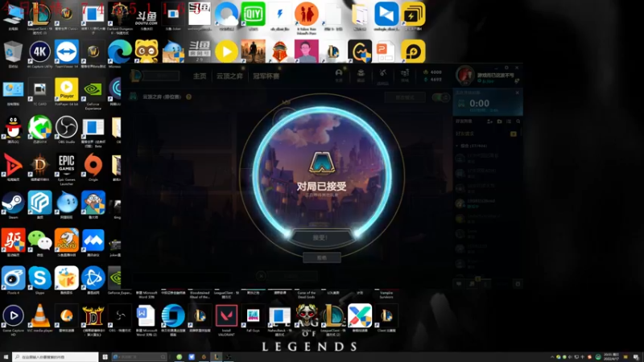Launch the iQIYI green desktop icon
Image resolution: width=644 pixels, height=362 pixels.
click(253, 14)
